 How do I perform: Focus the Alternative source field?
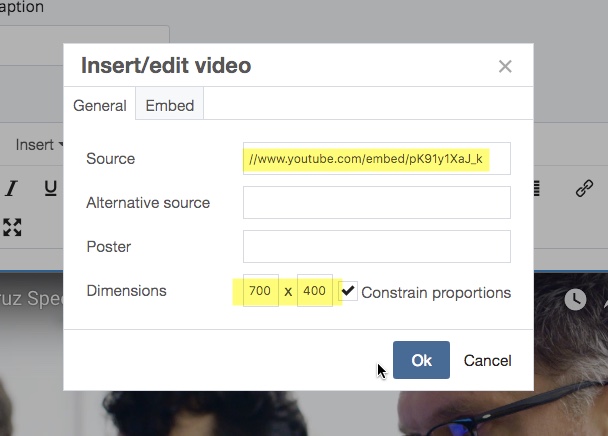(x=377, y=202)
